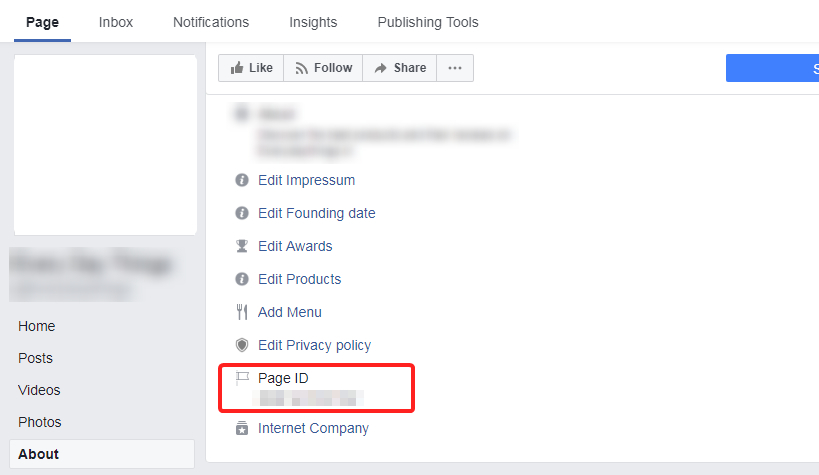Click the fork and knife icon beside Add Menu
The height and width of the screenshot is (475, 819).
click(x=242, y=312)
